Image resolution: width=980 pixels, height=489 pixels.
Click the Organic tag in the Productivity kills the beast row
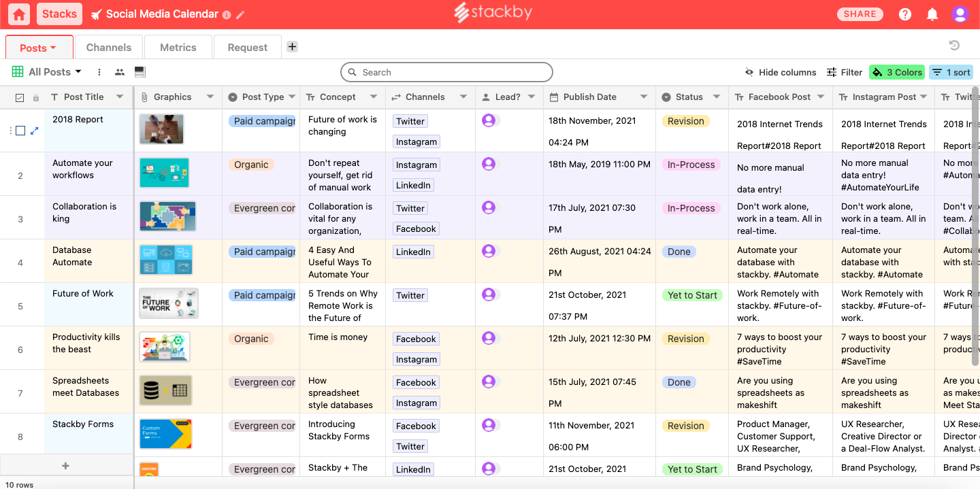(x=251, y=339)
